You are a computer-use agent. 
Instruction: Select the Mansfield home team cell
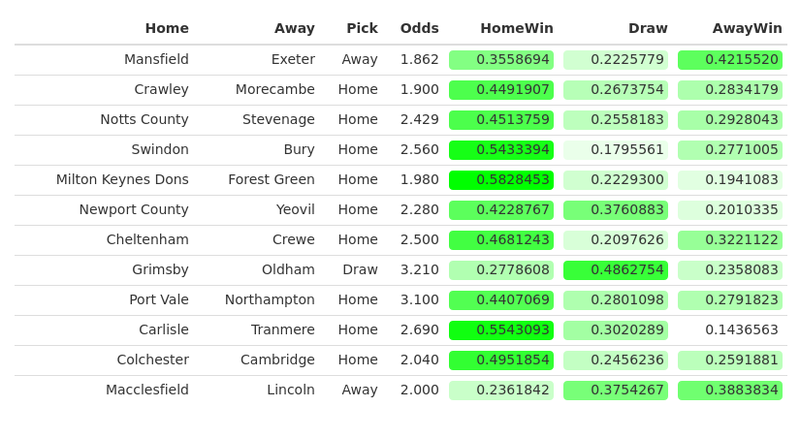(156, 59)
